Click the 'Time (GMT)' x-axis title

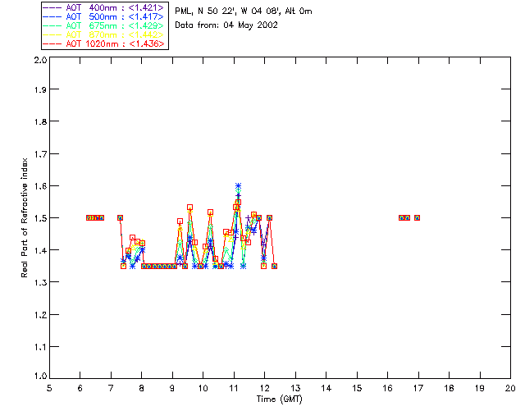pos(280,399)
